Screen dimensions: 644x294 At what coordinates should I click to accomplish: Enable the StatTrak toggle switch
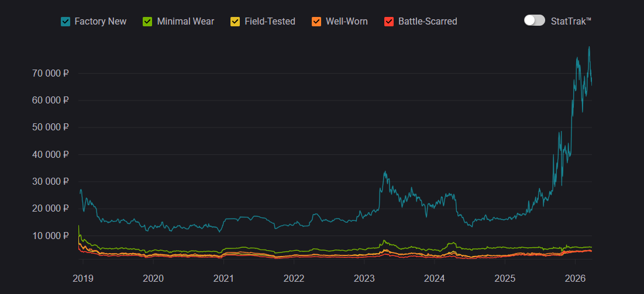pyautogui.click(x=534, y=20)
